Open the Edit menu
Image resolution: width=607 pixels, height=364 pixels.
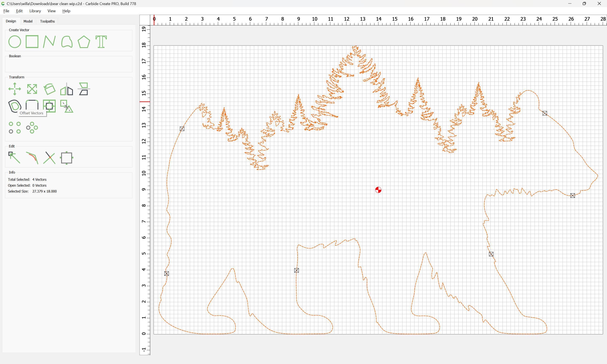click(19, 11)
